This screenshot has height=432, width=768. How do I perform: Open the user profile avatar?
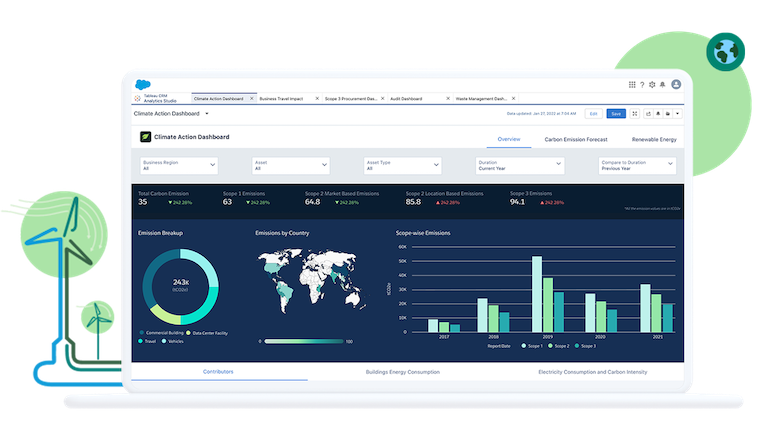(676, 84)
